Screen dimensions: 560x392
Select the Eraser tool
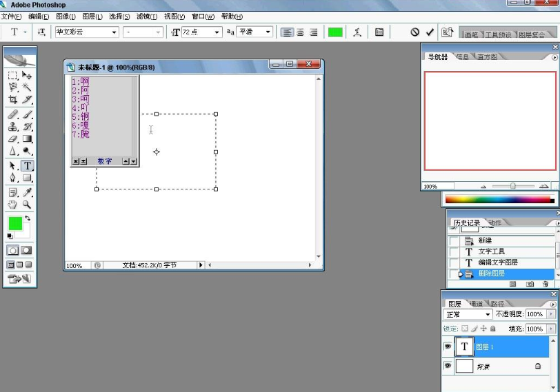click(x=12, y=138)
